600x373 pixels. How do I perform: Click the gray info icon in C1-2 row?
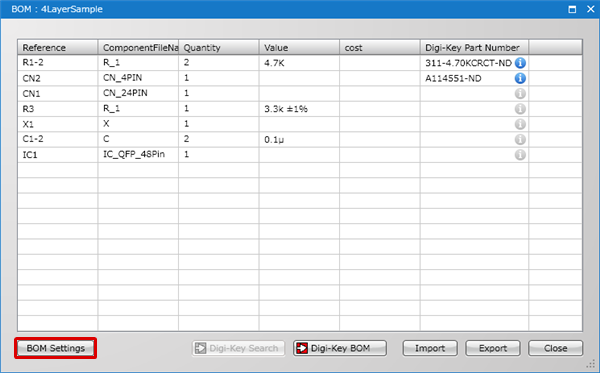pos(520,139)
